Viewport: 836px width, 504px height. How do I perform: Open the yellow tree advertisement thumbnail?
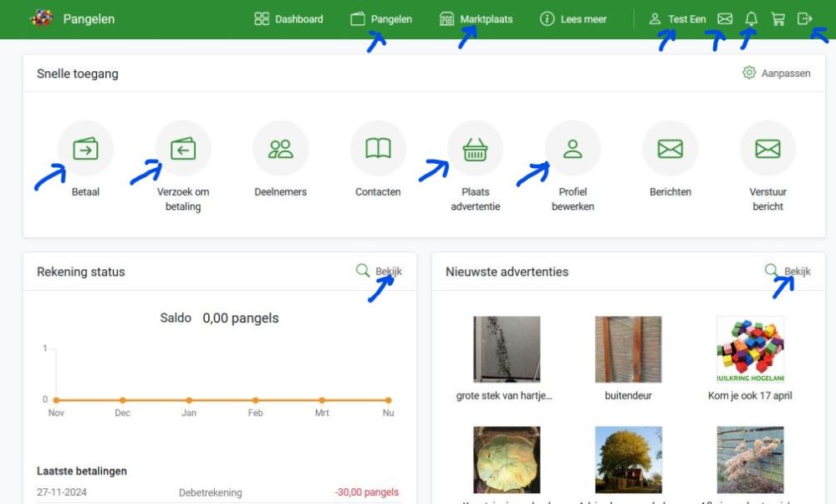(628, 459)
